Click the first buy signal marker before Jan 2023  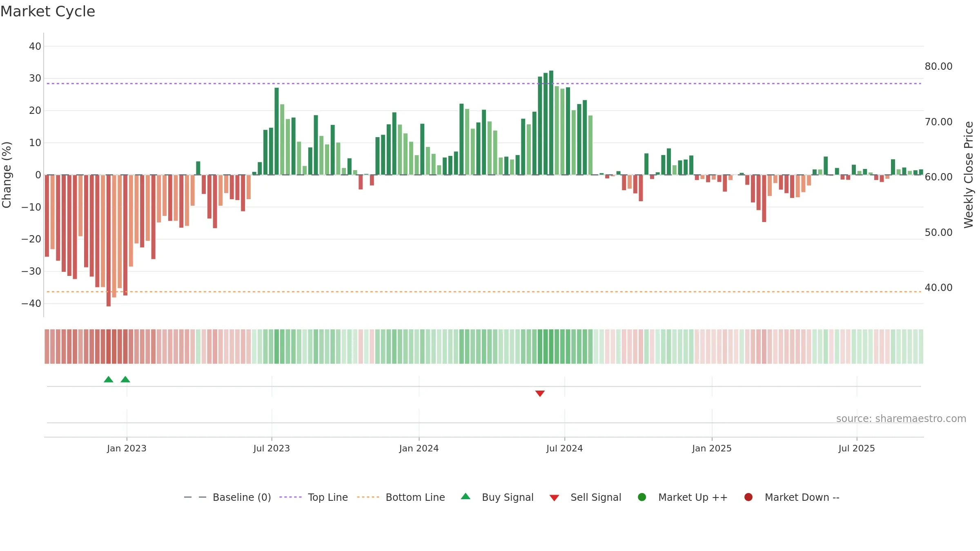click(109, 379)
